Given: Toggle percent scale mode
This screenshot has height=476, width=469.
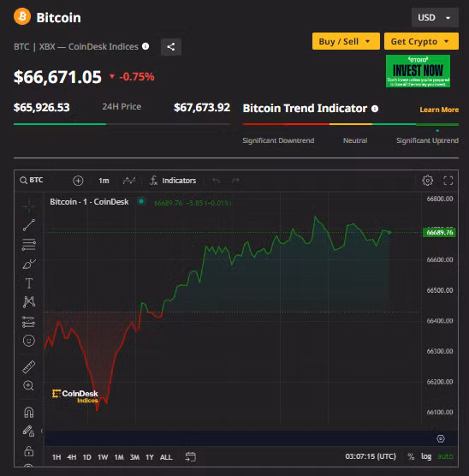Looking at the screenshot, I should [411, 456].
